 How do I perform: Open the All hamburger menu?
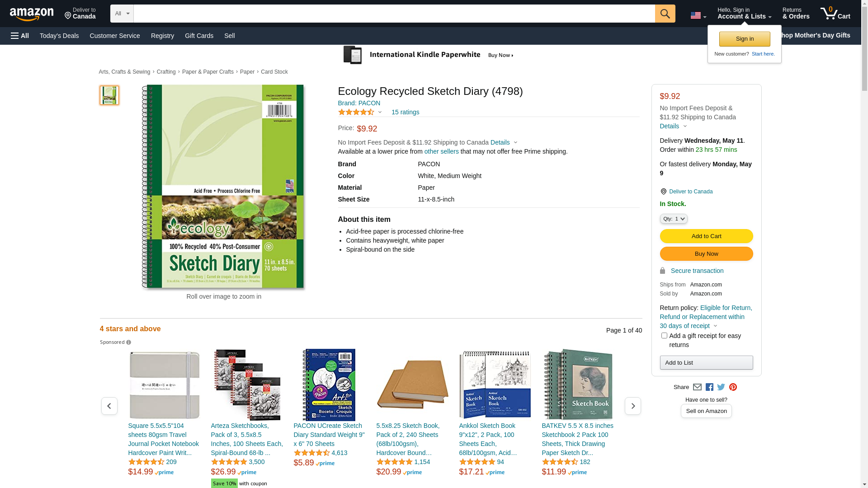(20, 36)
